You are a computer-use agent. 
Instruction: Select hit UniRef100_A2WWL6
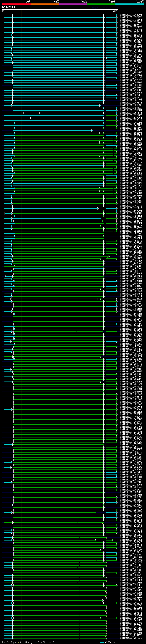[131, 153]
